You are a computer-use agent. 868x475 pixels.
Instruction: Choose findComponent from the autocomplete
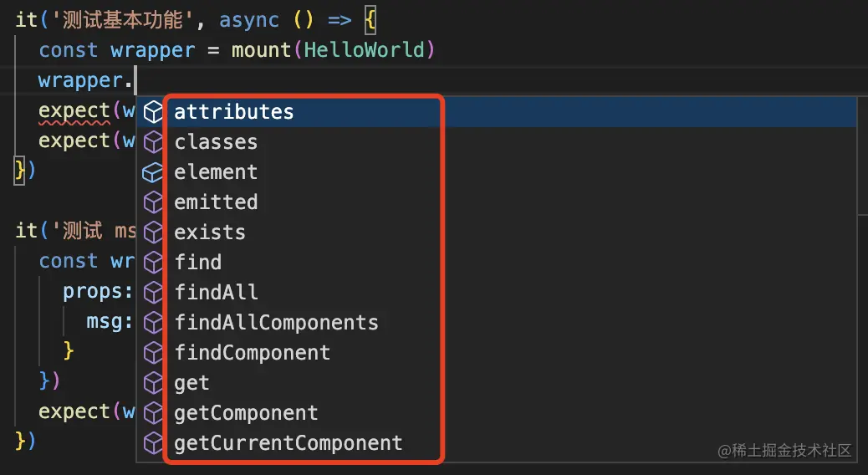[496, 353]
